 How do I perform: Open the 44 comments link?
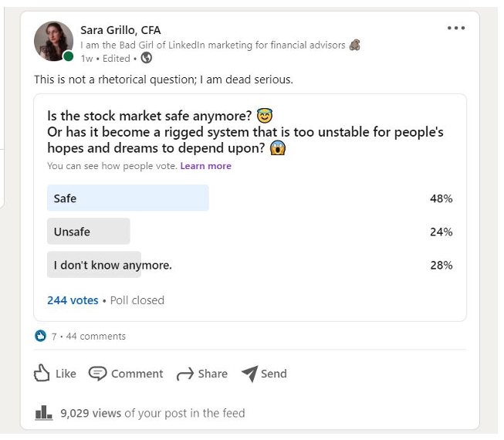pos(96,336)
